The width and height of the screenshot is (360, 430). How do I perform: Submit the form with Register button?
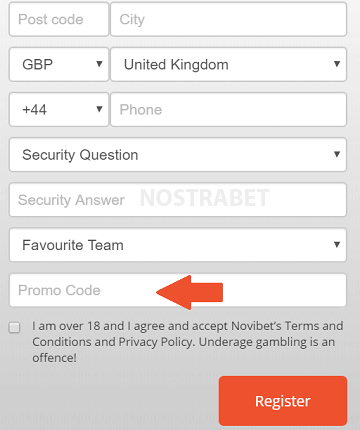point(283,401)
